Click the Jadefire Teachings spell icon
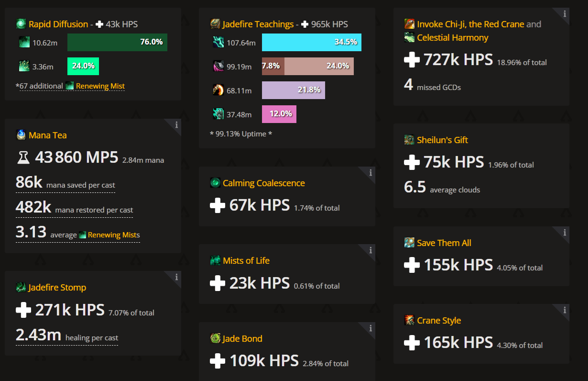588x381 pixels. 215,24
